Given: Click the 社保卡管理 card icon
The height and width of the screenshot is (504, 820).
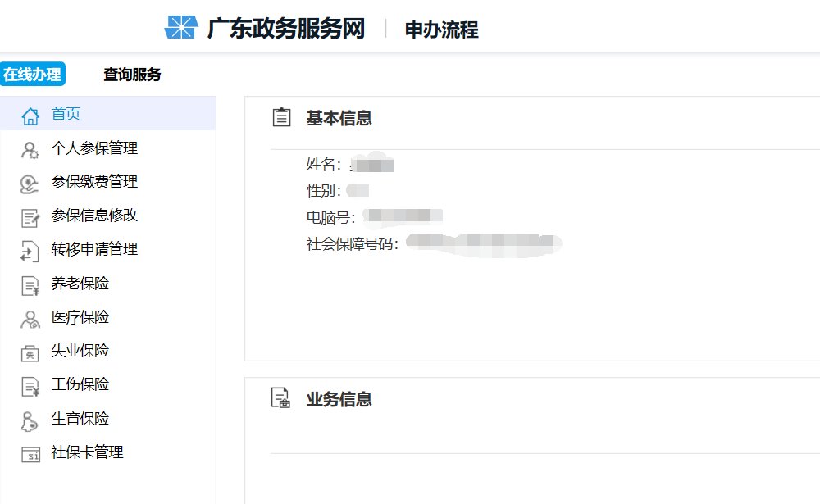Looking at the screenshot, I should coord(30,452).
